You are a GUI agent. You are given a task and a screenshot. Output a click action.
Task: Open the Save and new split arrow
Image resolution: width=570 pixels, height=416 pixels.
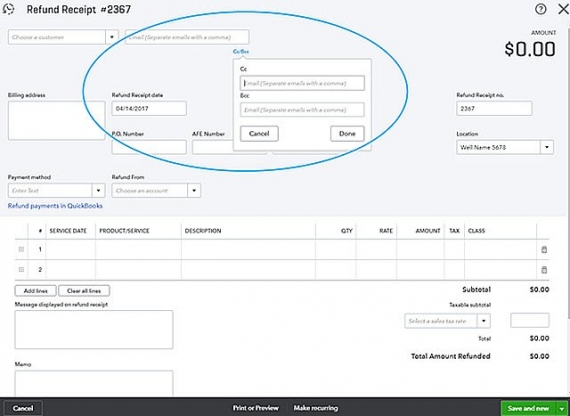click(562, 408)
